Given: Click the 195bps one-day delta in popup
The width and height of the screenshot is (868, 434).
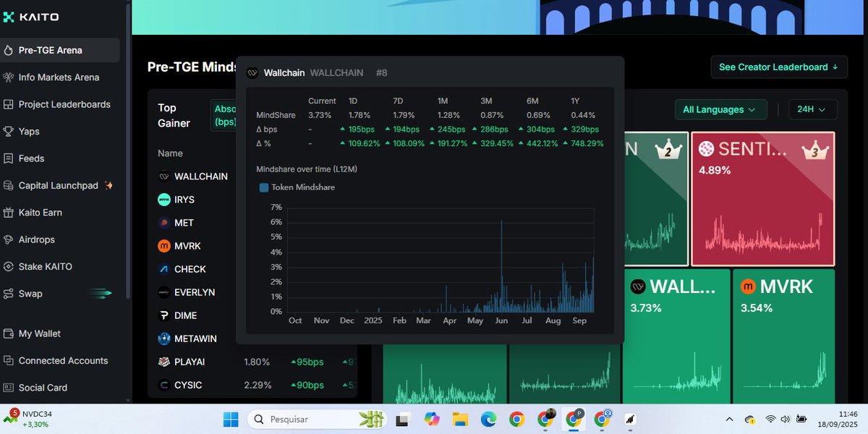Looking at the screenshot, I should pyautogui.click(x=358, y=129).
